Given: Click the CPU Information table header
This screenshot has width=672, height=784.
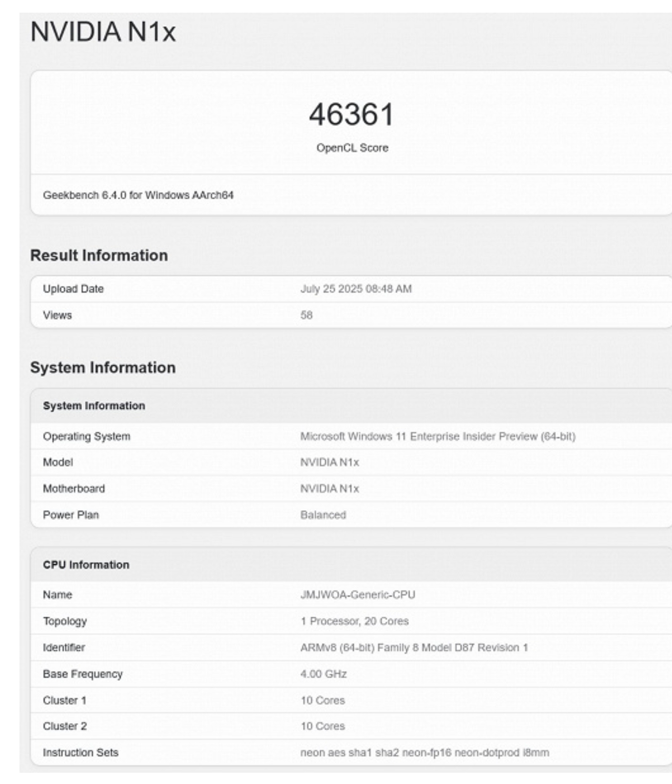Looking at the screenshot, I should coord(351,565).
